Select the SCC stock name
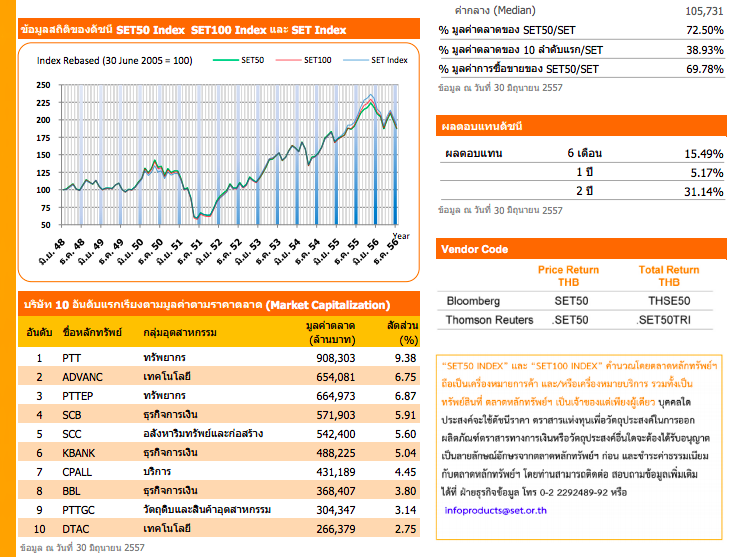 point(72,434)
